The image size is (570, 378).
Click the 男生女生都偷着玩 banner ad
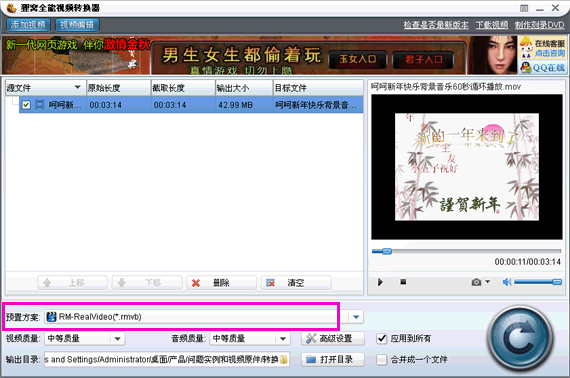241,55
